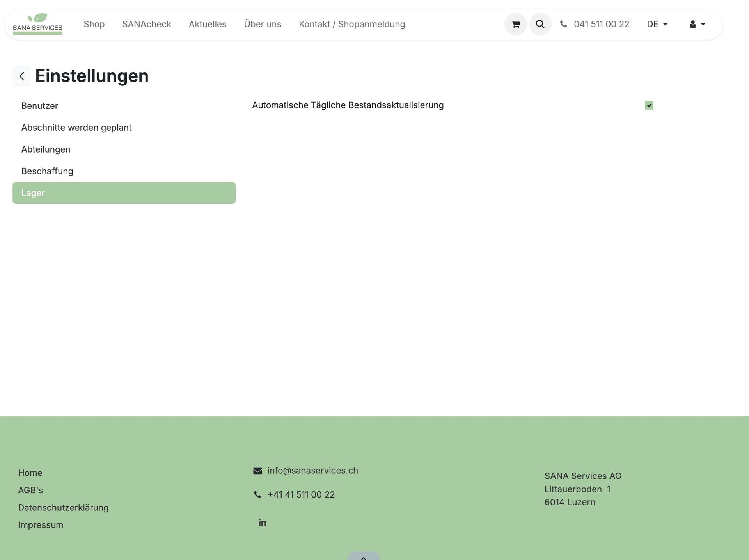Select the Lager settings section
The height and width of the screenshot is (560, 749).
pyautogui.click(x=124, y=193)
